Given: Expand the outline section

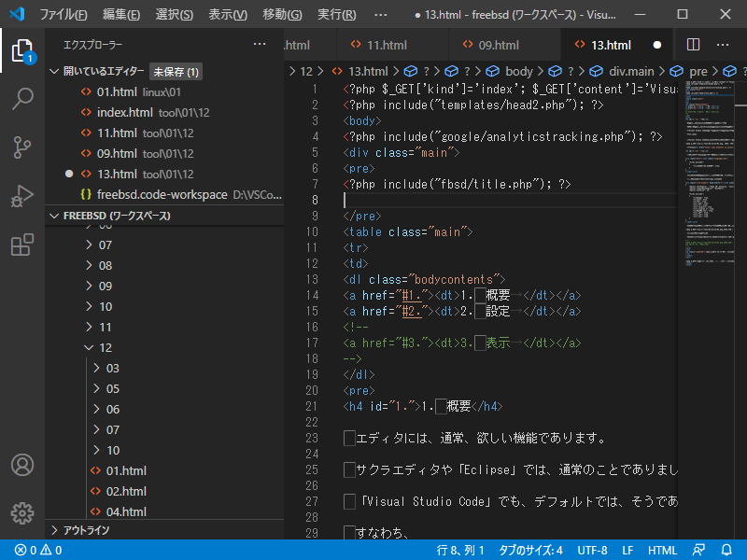Looking at the screenshot, I should click(x=54, y=530).
